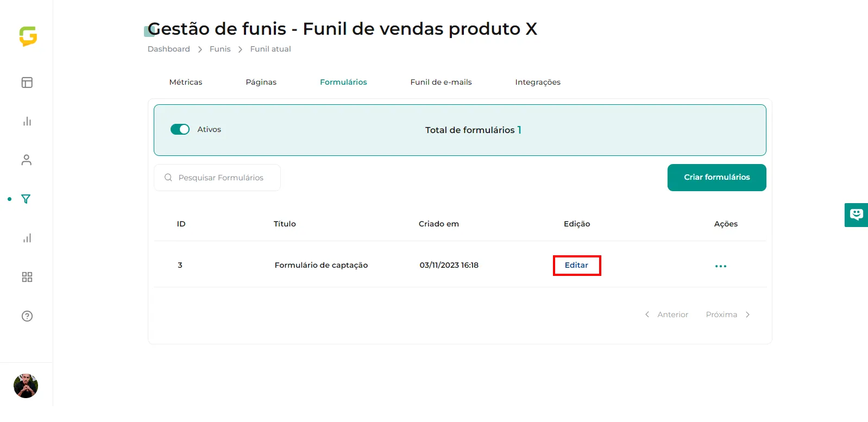
Task: Select the Formulários tab
Action: click(x=343, y=82)
